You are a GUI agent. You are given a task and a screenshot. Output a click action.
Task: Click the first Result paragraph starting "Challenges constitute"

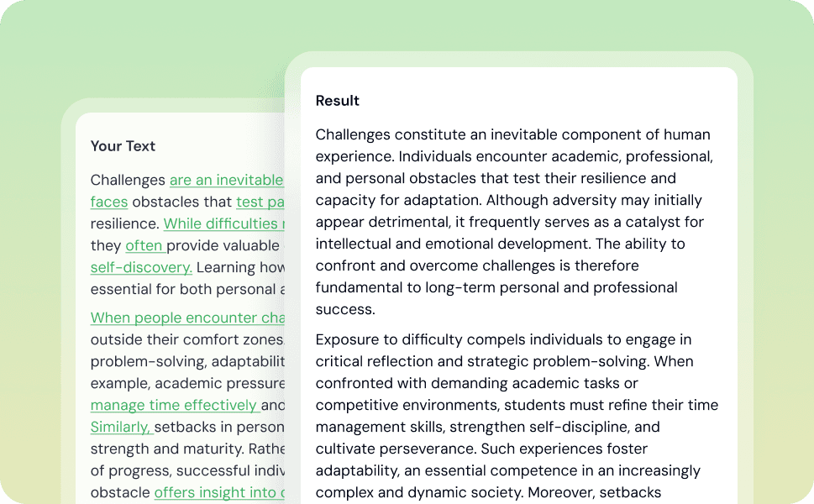point(514,222)
